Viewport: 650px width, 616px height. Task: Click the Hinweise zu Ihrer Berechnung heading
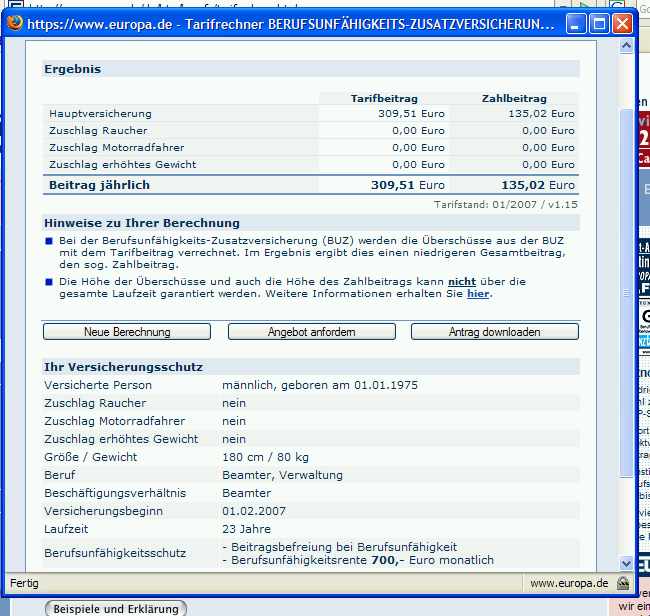(142, 223)
